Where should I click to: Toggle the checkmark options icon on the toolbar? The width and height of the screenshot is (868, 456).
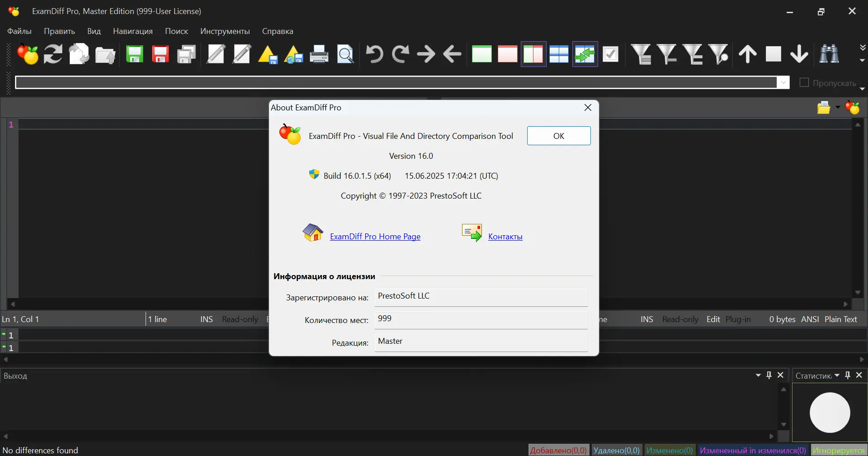pos(610,54)
